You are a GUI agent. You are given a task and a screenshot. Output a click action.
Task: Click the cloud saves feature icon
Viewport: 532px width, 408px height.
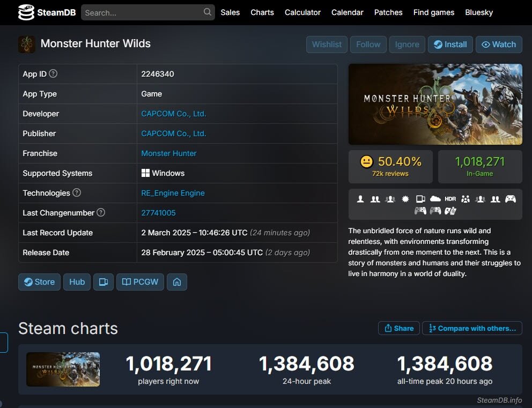(x=435, y=199)
